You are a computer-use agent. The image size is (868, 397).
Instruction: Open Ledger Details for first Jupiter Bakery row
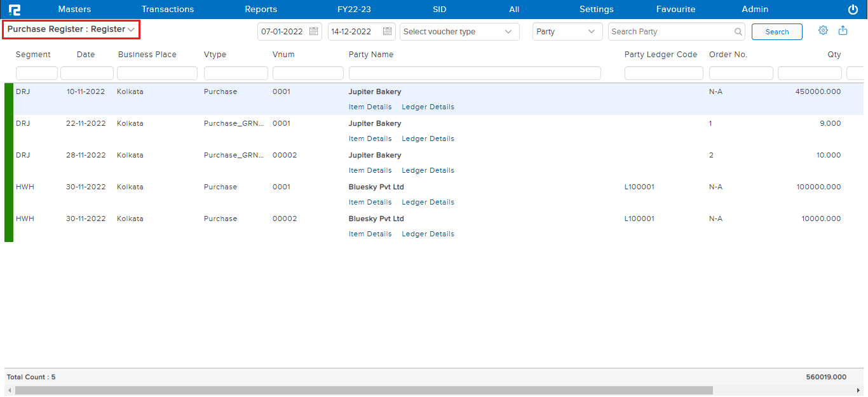click(428, 107)
